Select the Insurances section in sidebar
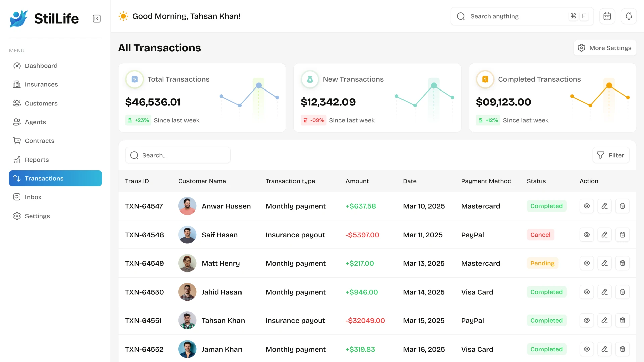 click(x=41, y=84)
